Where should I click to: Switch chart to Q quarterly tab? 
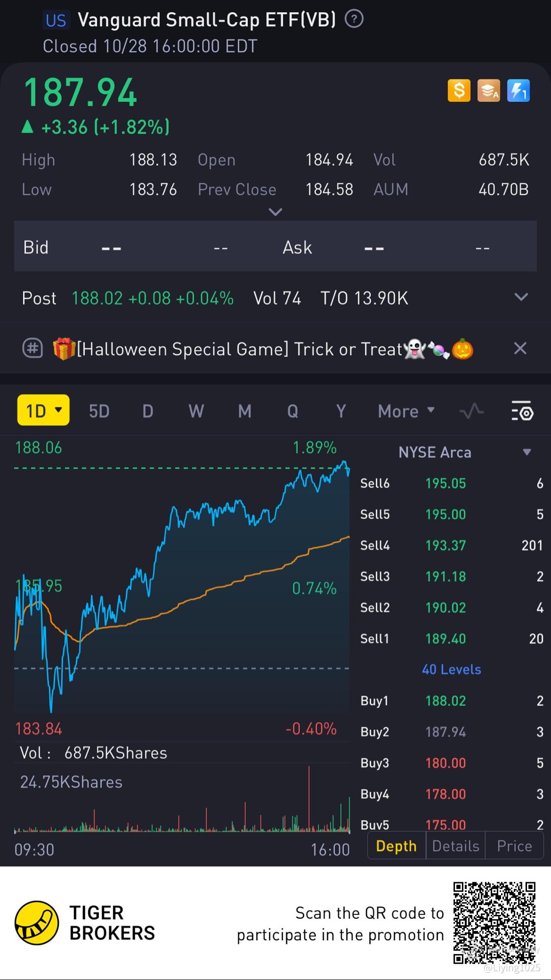(x=292, y=411)
